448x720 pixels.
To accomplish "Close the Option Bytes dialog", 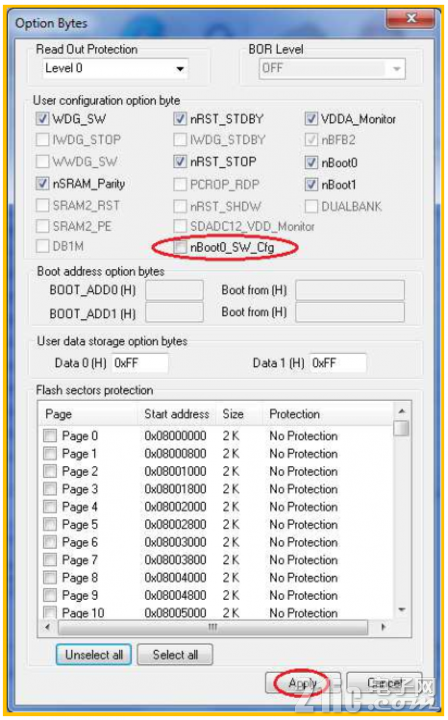I will click(x=410, y=18).
